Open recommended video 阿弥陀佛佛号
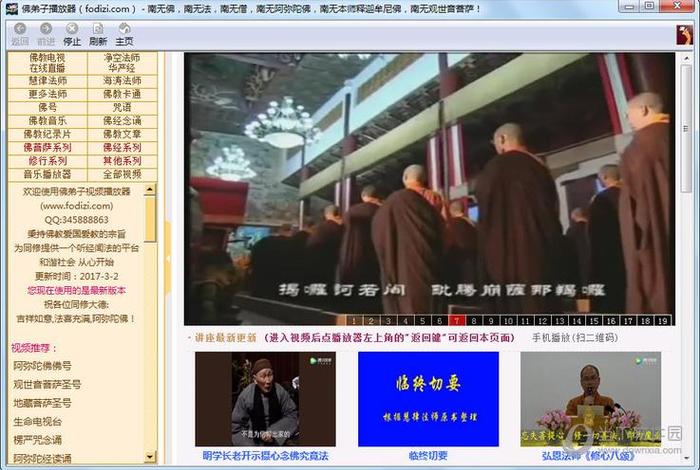Screen dimensions: 700x470 click(x=42, y=366)
